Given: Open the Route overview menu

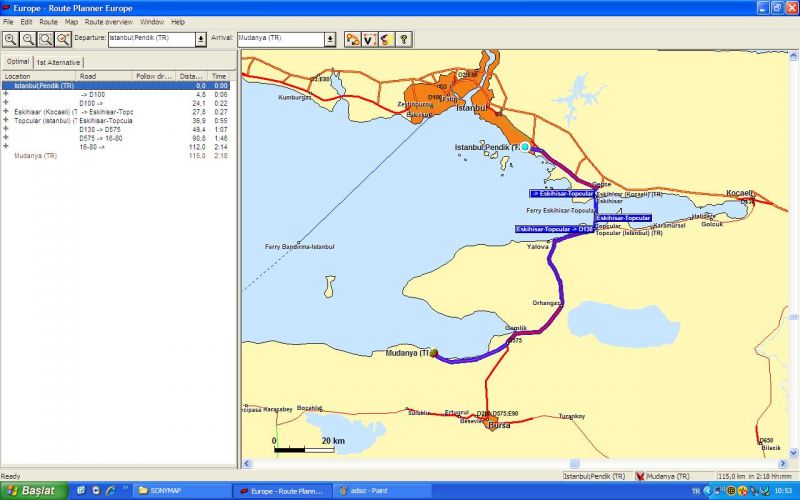Looking at the screenshot, I should click(109, 22).
